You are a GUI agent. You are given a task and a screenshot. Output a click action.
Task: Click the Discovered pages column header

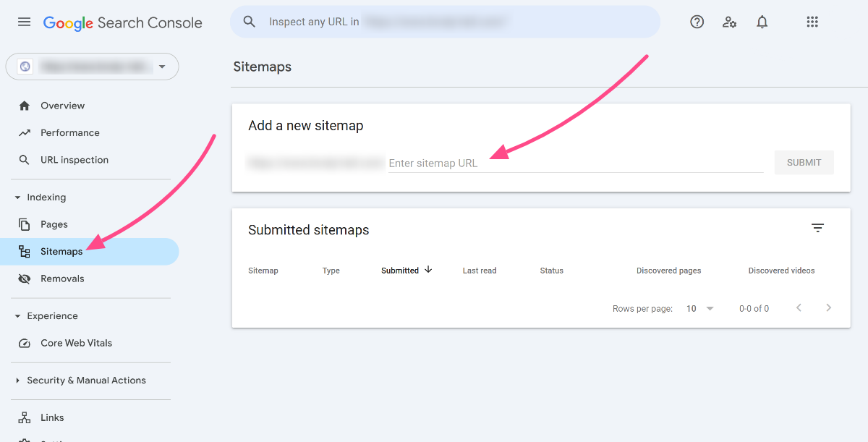[x=669, y=271]
